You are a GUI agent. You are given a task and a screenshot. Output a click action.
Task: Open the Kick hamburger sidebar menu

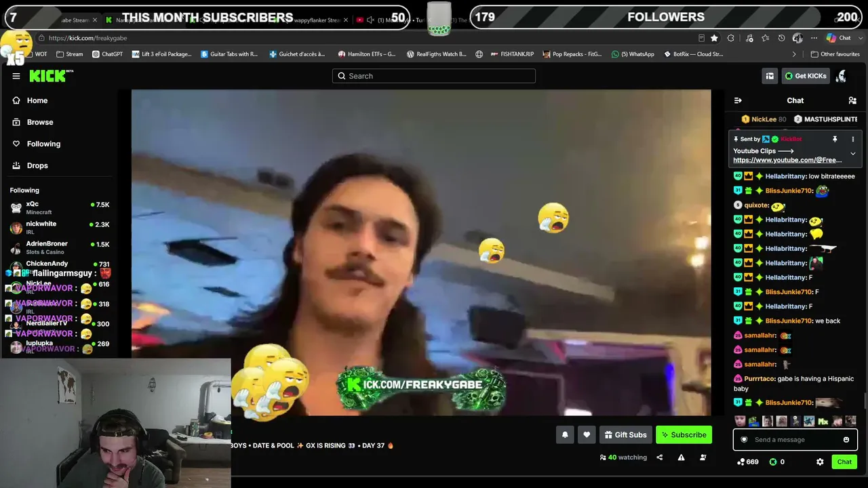click(x=16, y=76)
